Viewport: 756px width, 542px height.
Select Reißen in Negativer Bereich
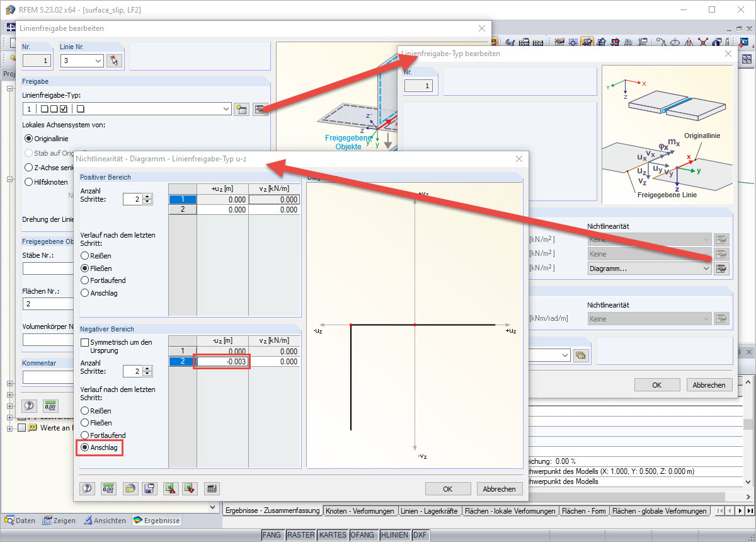click(x=96, y=411)
